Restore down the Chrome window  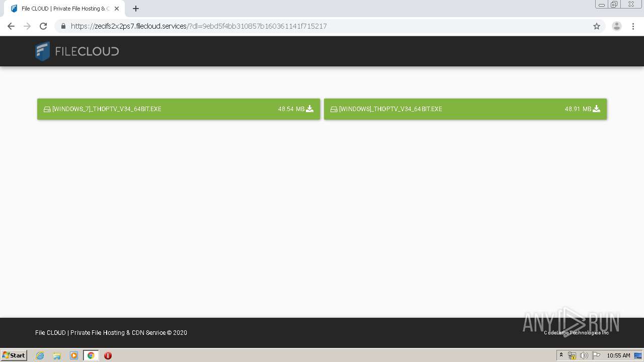click(x=614, y=5)
